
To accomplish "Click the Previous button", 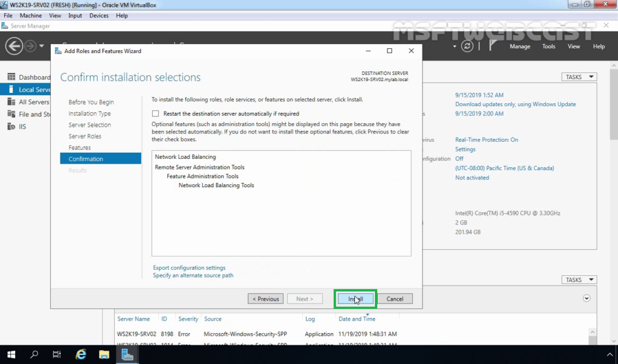I will pyautogui.click(x=266, y=299).
